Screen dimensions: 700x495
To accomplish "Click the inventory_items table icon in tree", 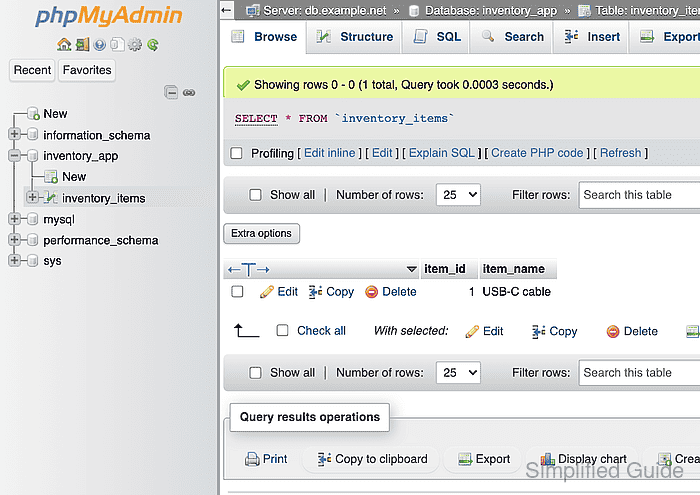I will coord(51,198).
